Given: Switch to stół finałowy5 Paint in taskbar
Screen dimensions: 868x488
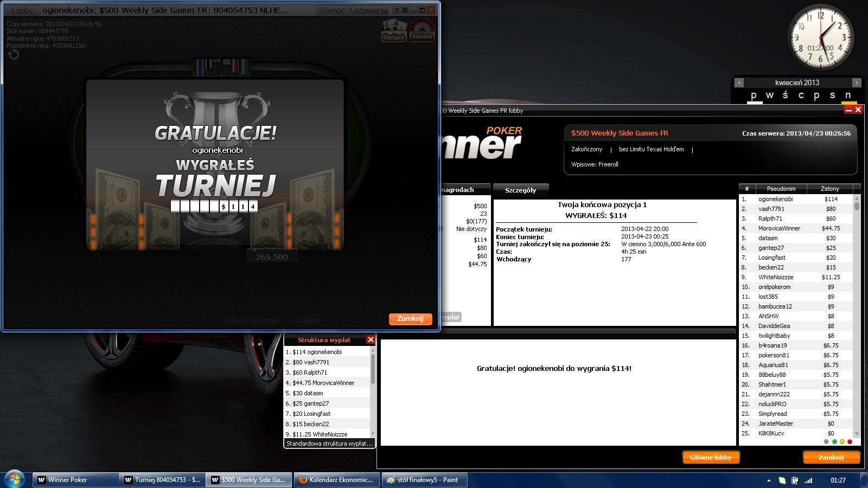Looking at the screenshot, I should point(425,480).
